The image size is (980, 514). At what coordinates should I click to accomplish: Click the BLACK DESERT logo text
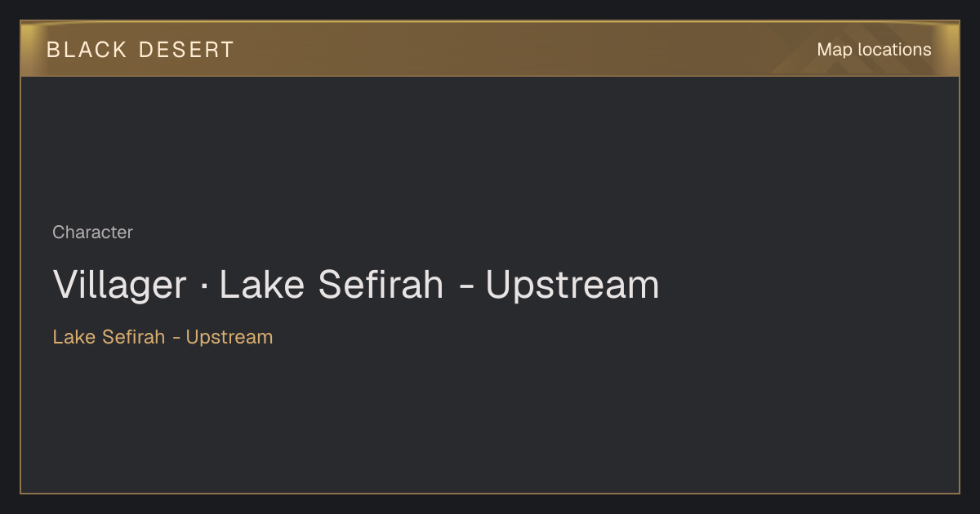[140, 50]
